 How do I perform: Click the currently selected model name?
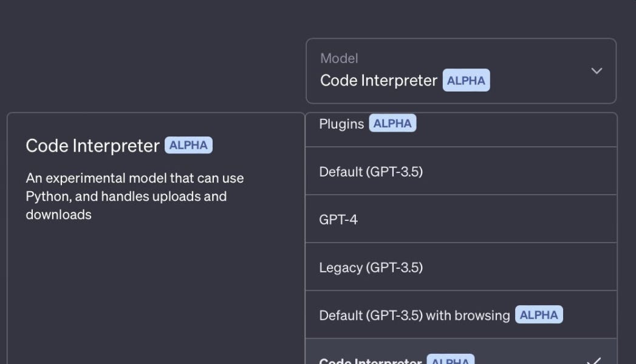pos(377,80)
